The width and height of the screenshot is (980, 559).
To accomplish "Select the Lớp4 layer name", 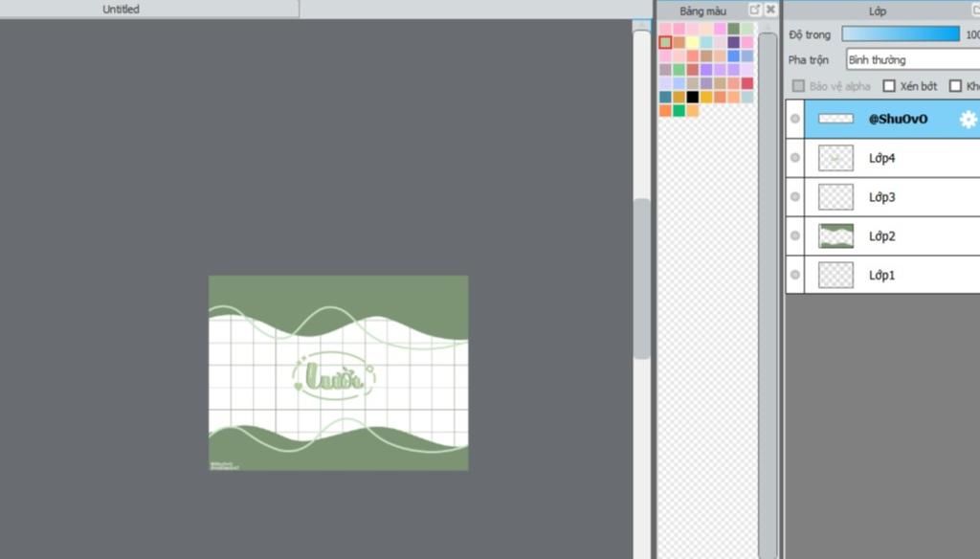I will 881,158.
